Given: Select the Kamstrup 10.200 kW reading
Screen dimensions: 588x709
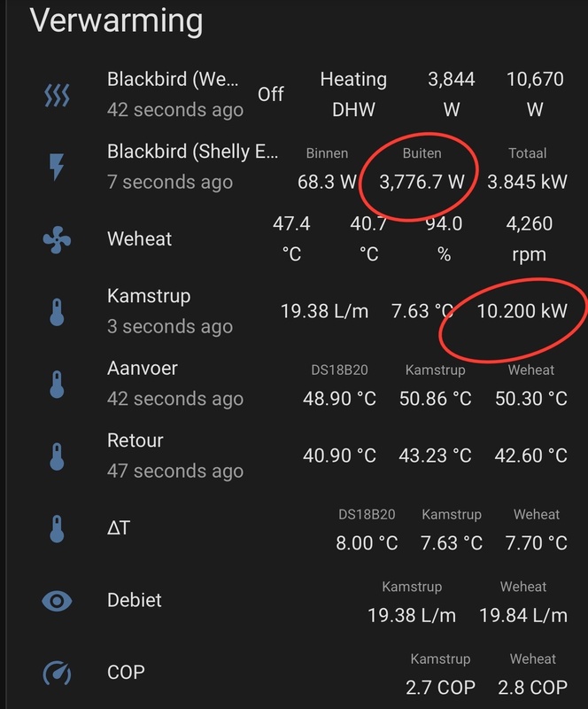Looking at the screenshot, I should tap(522, 311).
